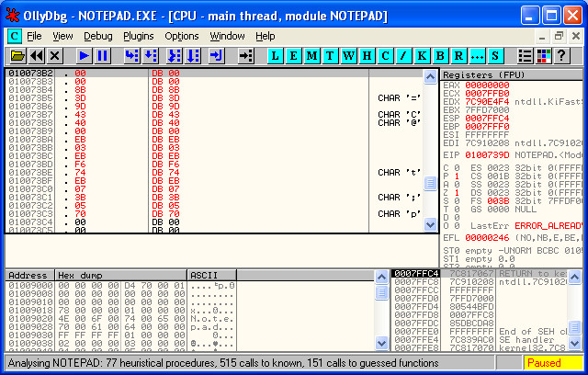Restore the inner CPU child window
588x375 pixels.
coord(559,37)
